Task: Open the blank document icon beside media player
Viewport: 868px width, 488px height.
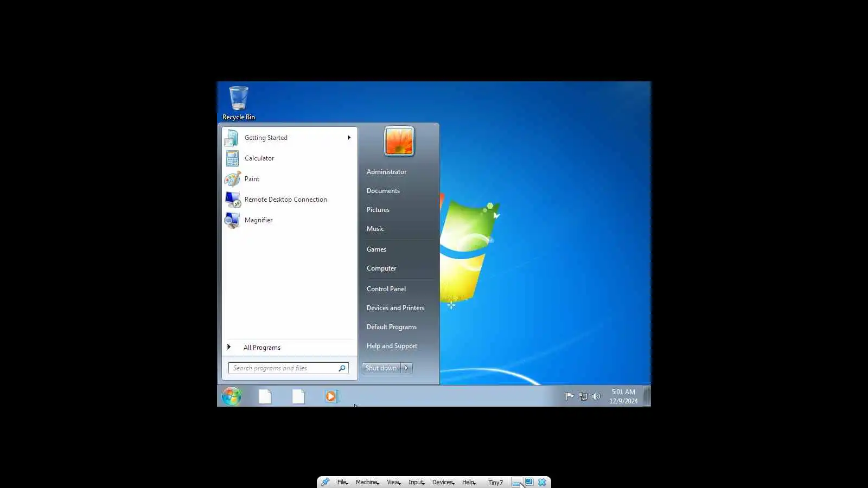Action: click(298, 397)
